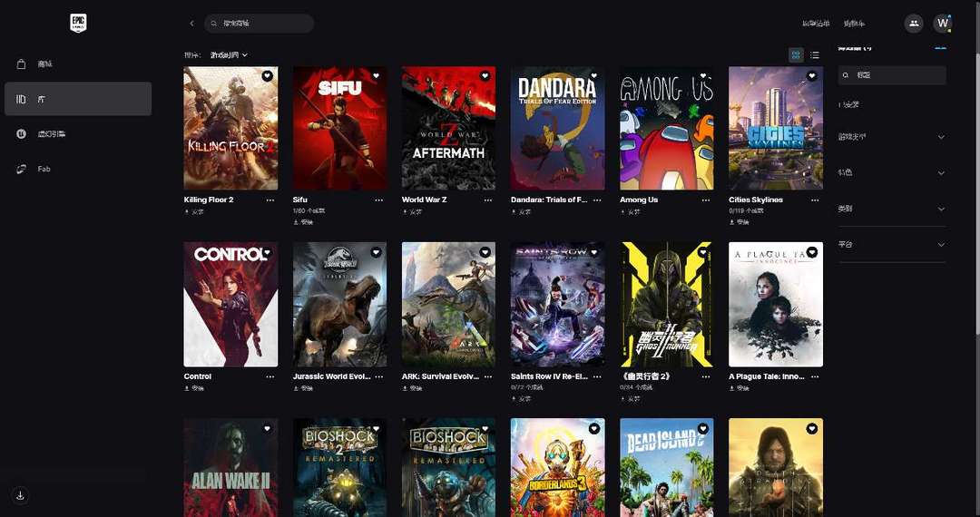Open more options for Killing Floor 2
Viewport: 980px width, 517px height.
pos(270,200)
